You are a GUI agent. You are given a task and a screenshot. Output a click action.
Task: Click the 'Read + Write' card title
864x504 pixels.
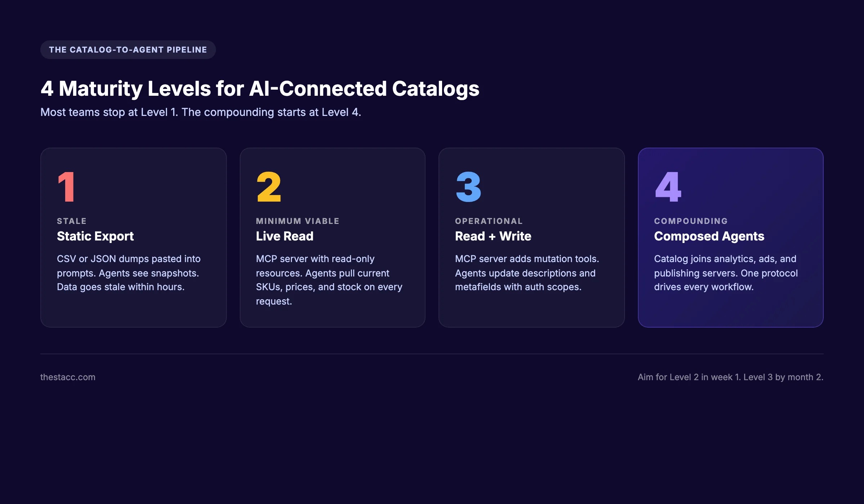tap(493, 236)
